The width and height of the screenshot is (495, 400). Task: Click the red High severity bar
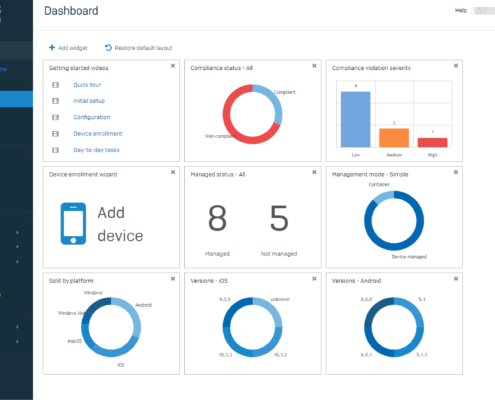(432, 142)
